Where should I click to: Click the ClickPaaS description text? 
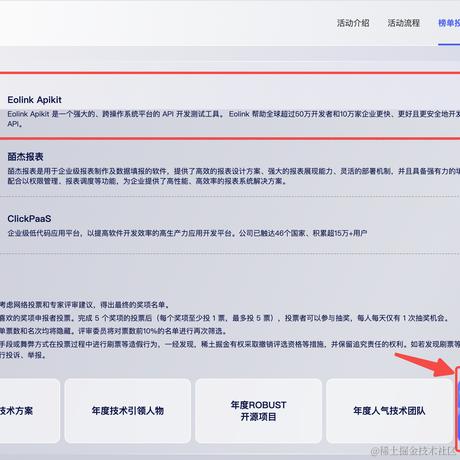pyautogui.click(x=187, y=233)
